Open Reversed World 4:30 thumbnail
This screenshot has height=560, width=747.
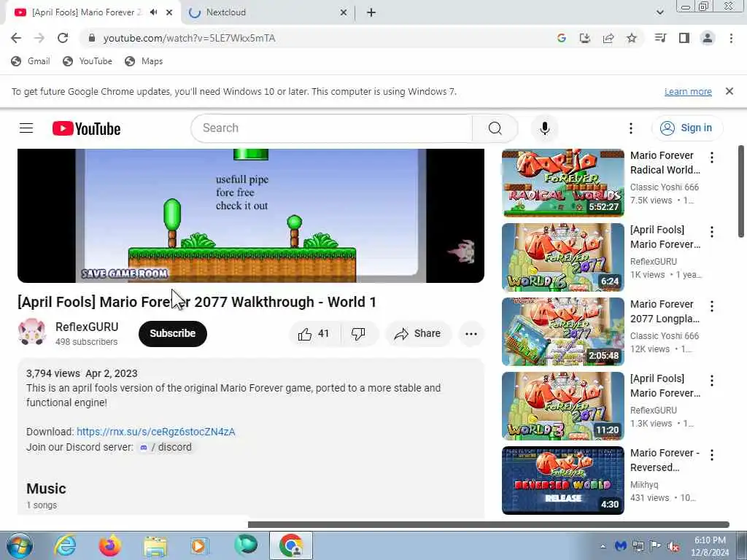coord(562,480)
